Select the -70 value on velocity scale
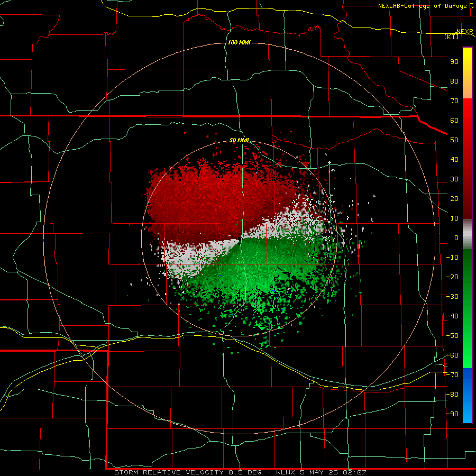476x476 pixels. click(452, 374)
